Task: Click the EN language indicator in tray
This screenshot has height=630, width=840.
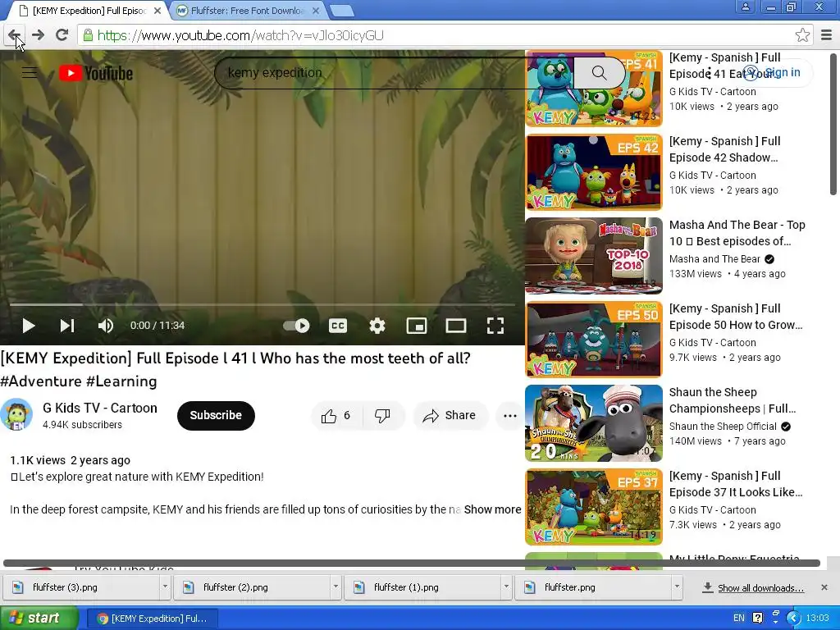Action: (x=739, y=619)
